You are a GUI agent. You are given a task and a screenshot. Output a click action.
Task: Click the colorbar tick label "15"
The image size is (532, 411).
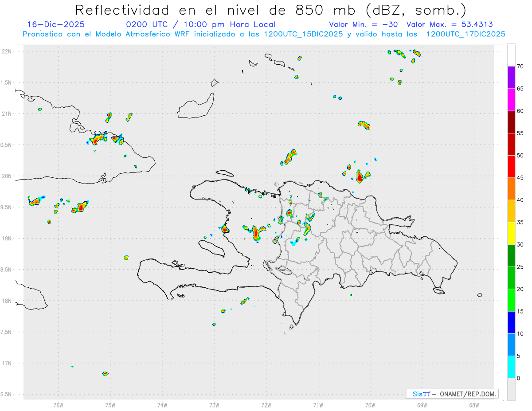click(520, 312)
